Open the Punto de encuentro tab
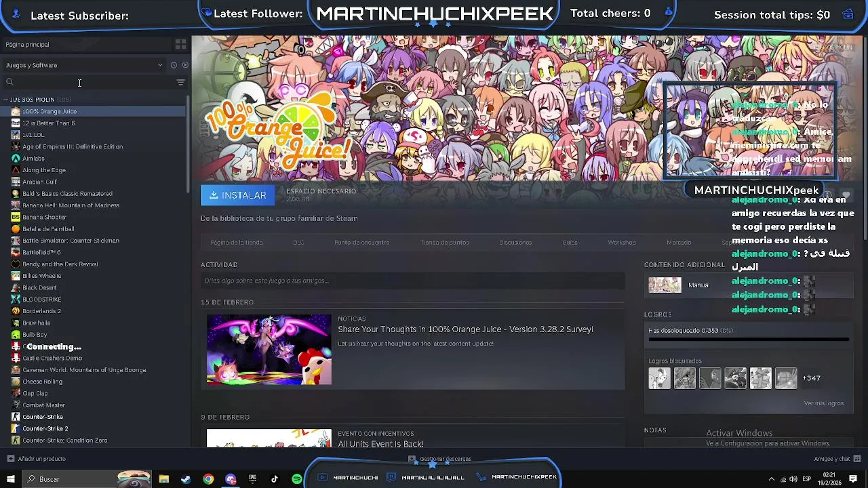This screenshot has height=488, width=868. coord(361,243)
